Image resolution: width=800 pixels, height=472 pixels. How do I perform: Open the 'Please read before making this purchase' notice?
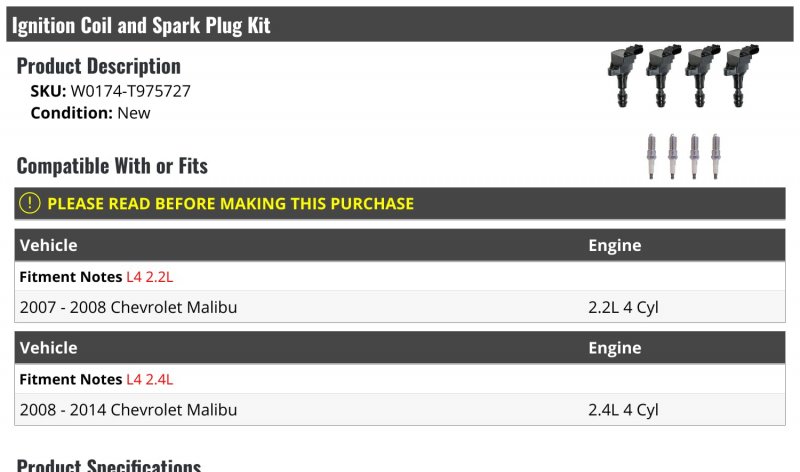coord(230,204)
